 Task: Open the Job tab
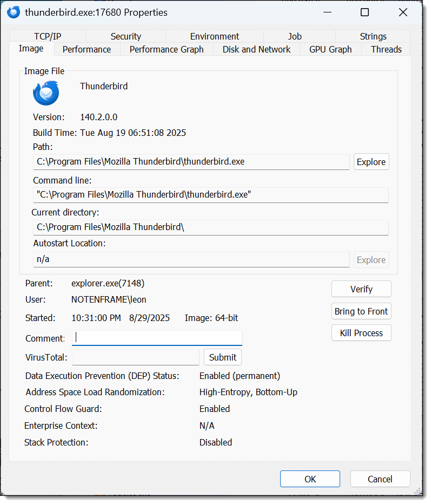tap(295, 36)
